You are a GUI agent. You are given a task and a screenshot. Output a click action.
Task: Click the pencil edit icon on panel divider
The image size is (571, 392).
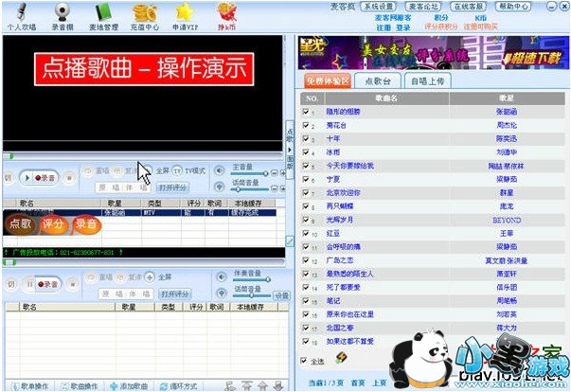(290, 241)
